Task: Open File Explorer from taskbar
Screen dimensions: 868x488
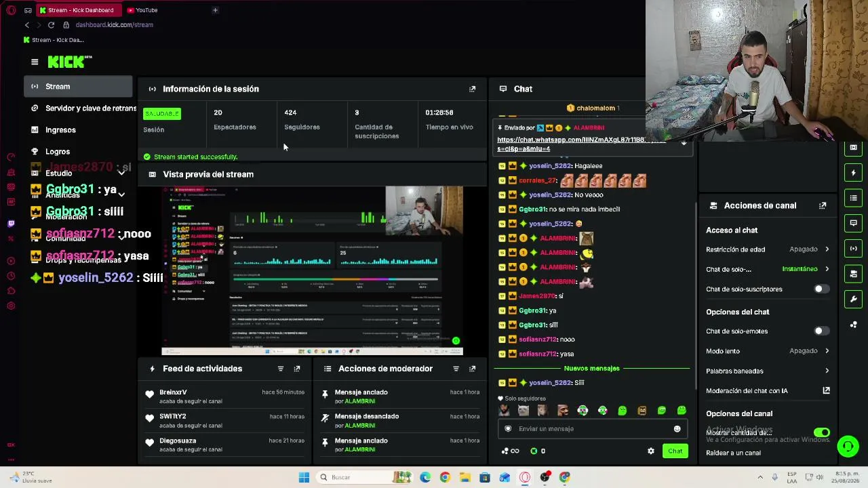Action: (x=465, y=477)
